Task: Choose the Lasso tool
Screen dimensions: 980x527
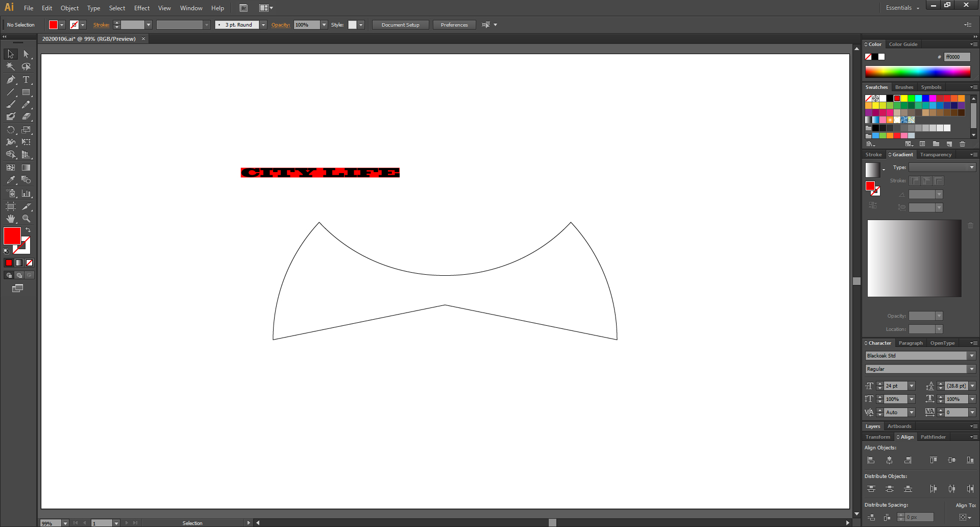Action: 26,66
